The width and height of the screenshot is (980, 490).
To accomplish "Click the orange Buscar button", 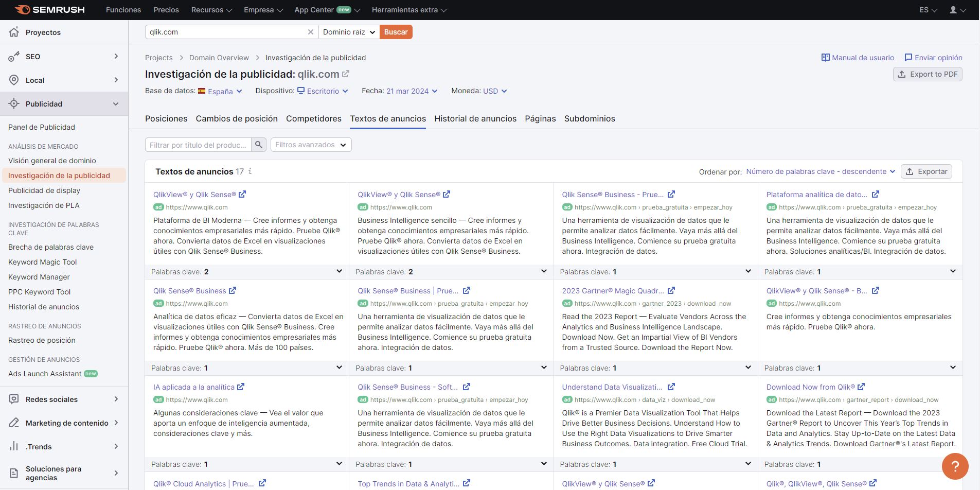I will coord(396,32).
